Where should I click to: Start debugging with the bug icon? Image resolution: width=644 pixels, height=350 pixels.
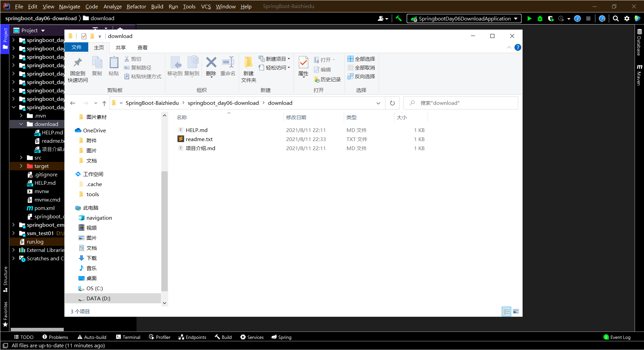point(540,18)
